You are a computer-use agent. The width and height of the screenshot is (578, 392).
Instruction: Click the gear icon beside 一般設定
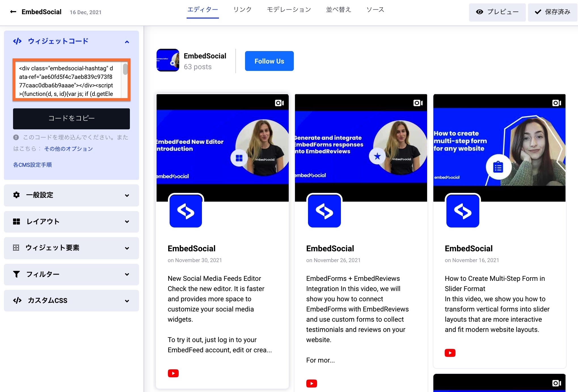click(16, 195)
